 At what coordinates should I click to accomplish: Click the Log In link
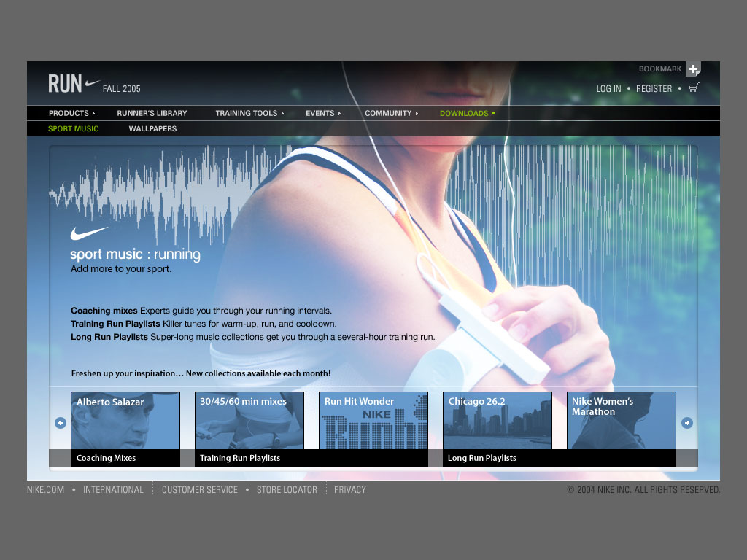click(609, 88)
